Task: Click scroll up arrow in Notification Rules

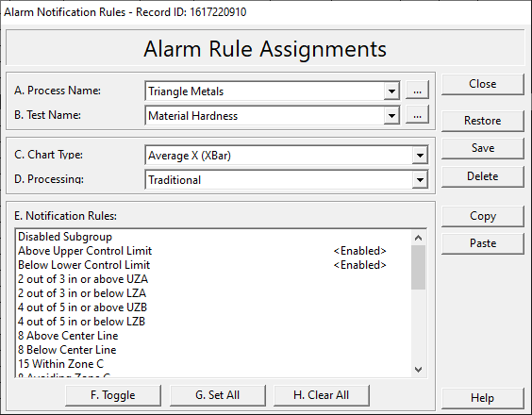Action: pos(419,238)
